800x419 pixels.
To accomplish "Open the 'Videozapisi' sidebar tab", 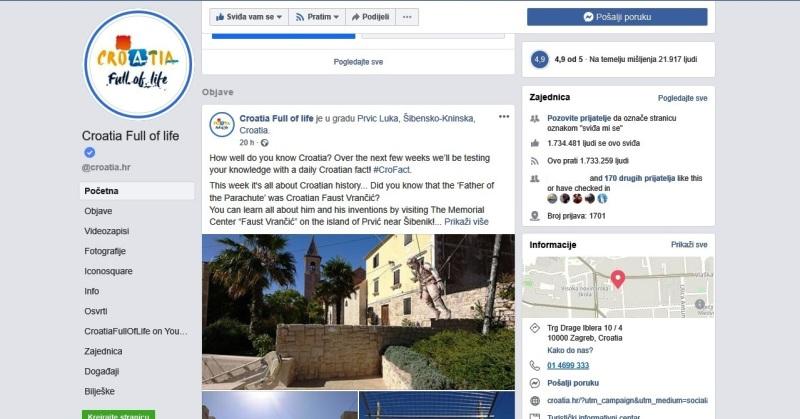I will (x=107, y=231).
